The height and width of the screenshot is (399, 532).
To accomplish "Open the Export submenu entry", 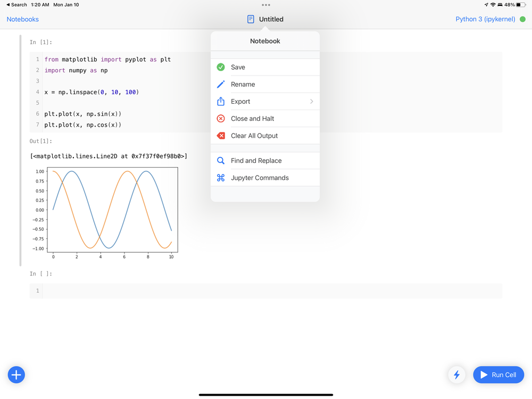I will (x=265, y=102).
